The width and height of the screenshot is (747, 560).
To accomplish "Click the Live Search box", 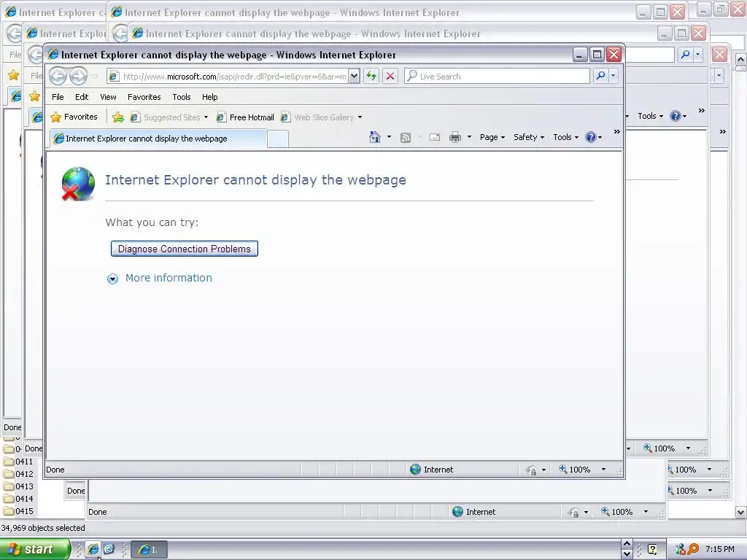I will coord(497,76).
